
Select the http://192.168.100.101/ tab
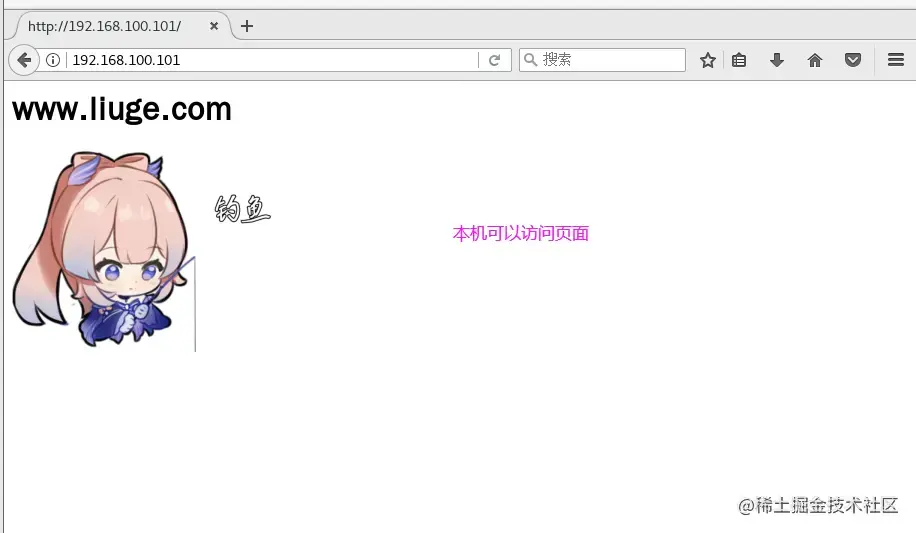tap(104, 26)
